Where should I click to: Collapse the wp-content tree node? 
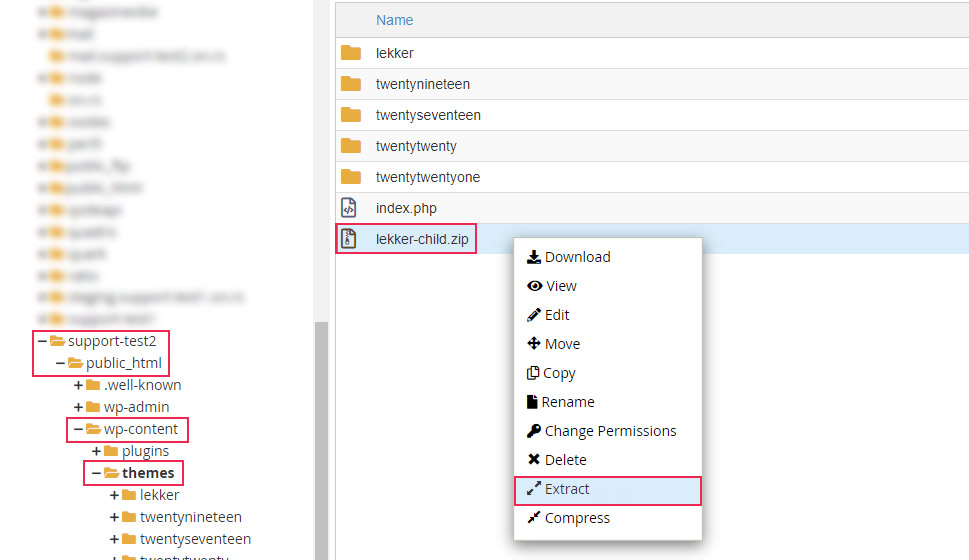78,429
